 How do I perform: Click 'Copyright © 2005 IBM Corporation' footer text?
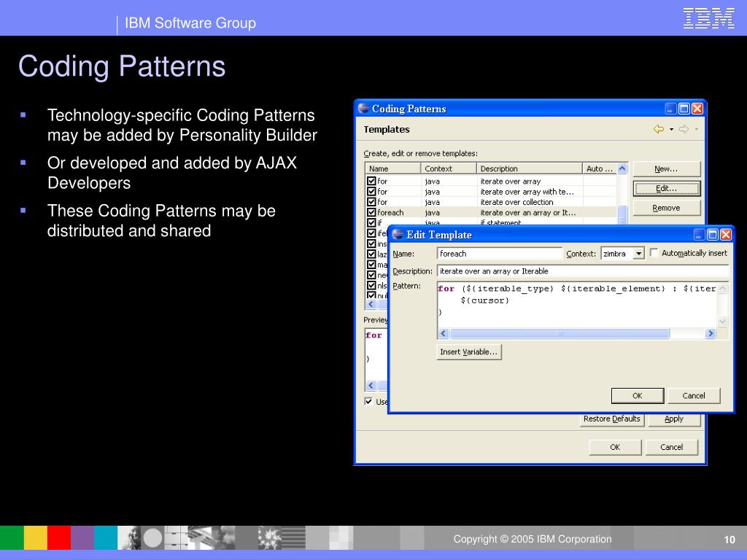coord(532,539)
